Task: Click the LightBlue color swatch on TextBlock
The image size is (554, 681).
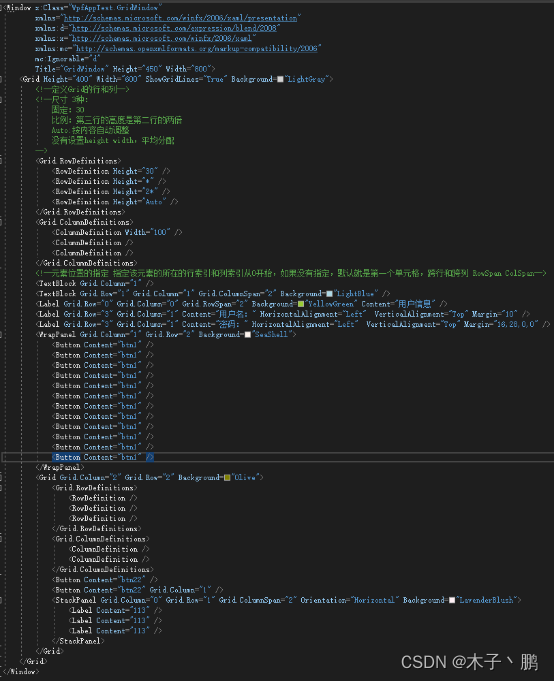Action: [x=329, y=294]
